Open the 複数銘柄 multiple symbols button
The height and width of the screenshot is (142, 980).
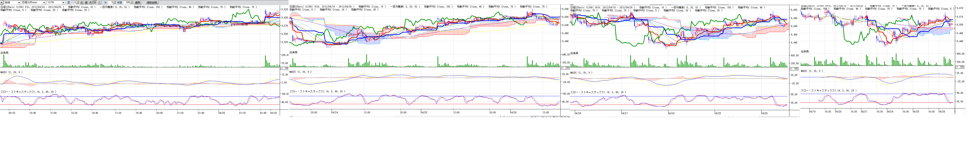point(152,3)
